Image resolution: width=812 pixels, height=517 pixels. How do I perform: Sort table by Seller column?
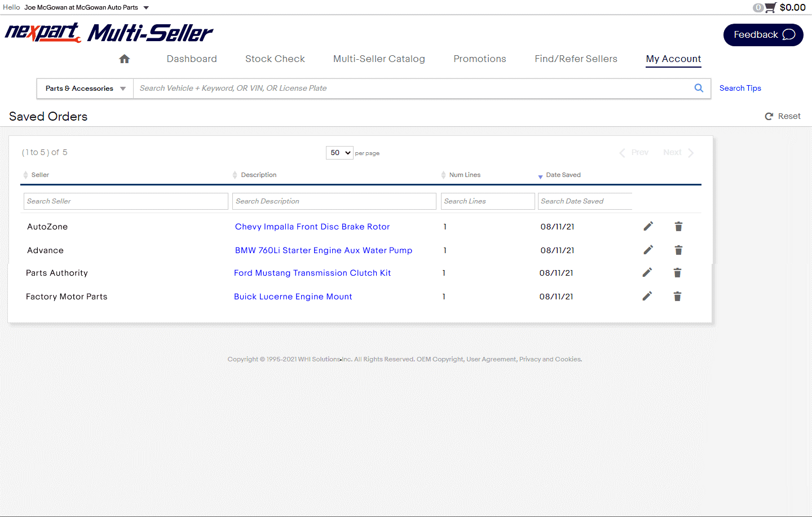[x=40, y=175]
